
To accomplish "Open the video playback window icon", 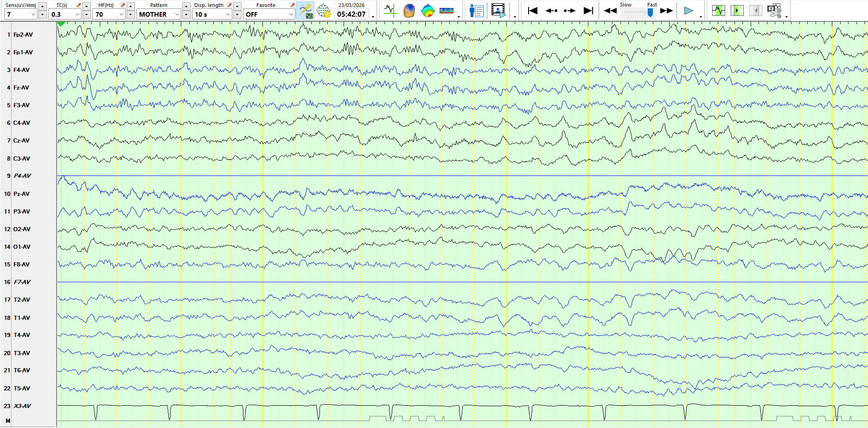I will [498, 11].
